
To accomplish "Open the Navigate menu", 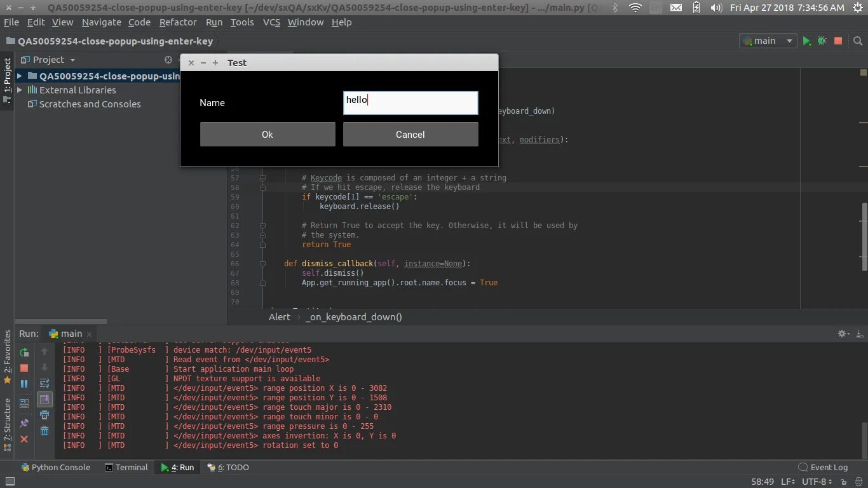I will click(101, 22).
